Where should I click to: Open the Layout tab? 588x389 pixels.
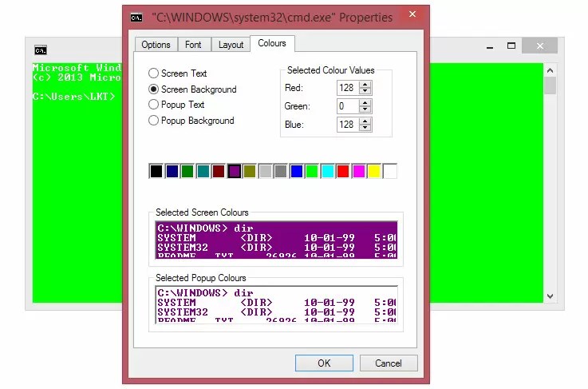point(231,45)
